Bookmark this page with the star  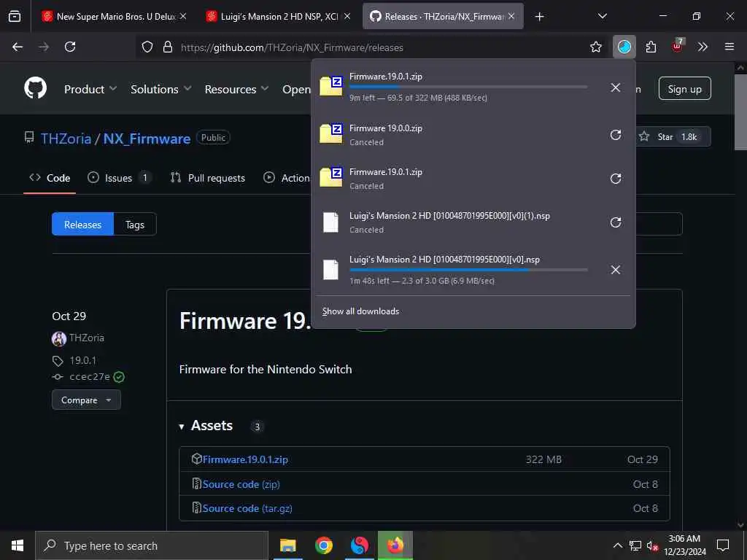(x=595, y=47)
